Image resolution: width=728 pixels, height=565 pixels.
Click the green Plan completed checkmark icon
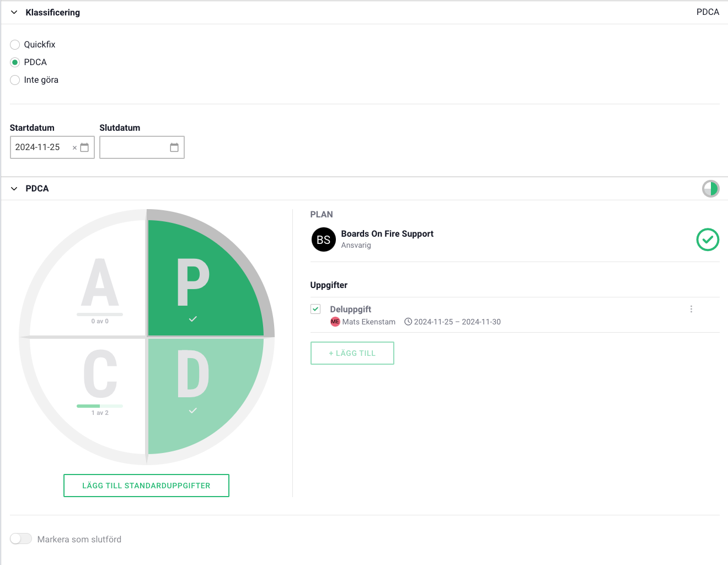pos(708,239)
